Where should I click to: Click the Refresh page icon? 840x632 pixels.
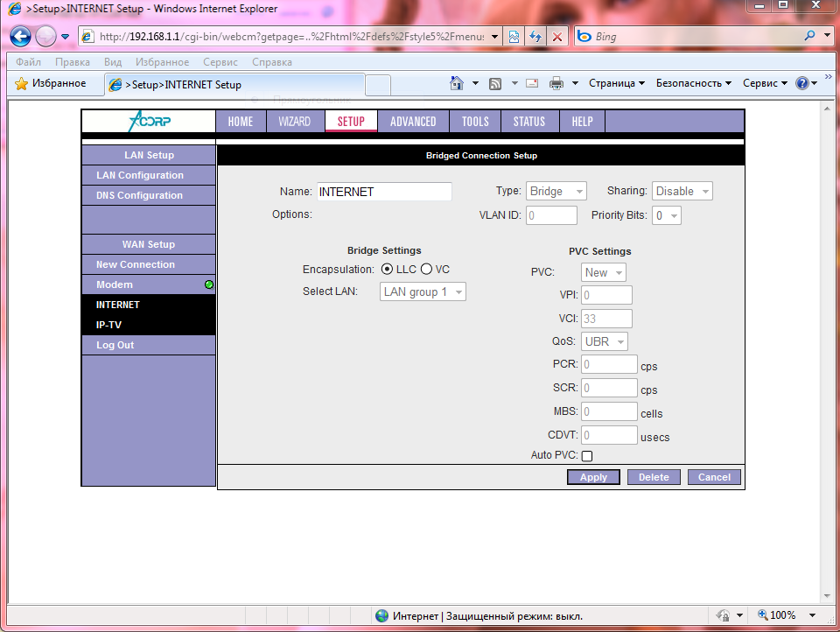(535, 37)
